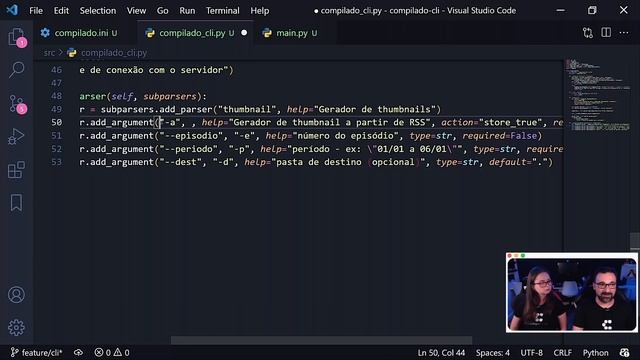Open the Search view in activity bar
This screenshot has height=360, width=640.
tap(16, 70)
